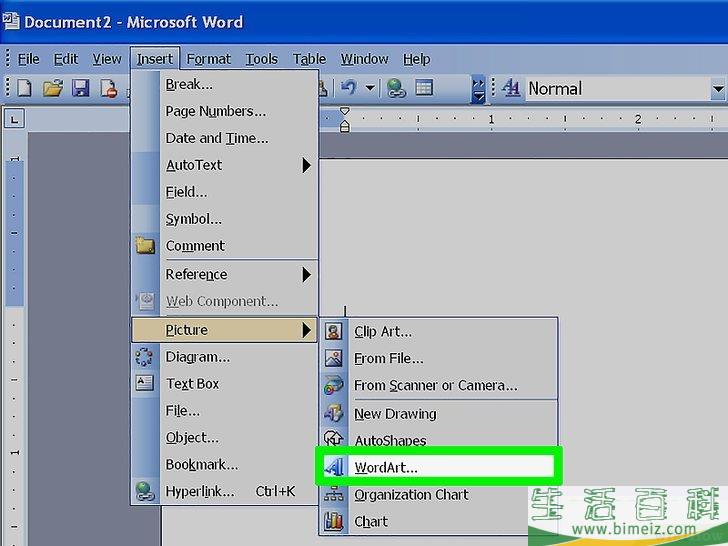Open the Tools menu

[x=261, y=59]
